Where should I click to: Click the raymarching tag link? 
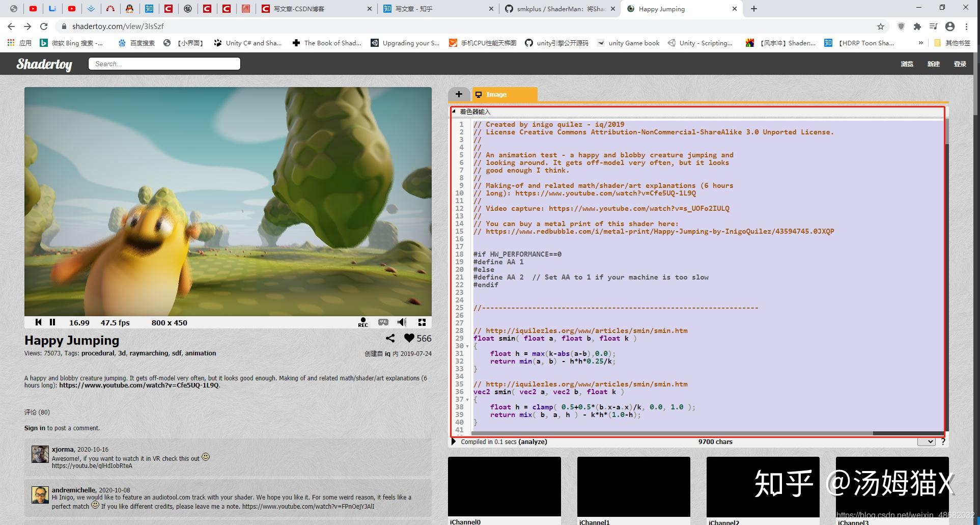click(149, 353)
